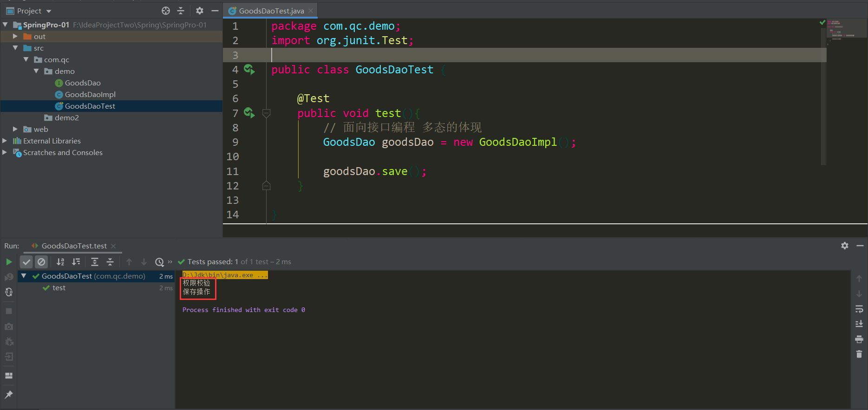Click the run gutter icon beside class GoodsDaoTest
Image resolution: width=868 pixels, height=410 pixels.
249,70
